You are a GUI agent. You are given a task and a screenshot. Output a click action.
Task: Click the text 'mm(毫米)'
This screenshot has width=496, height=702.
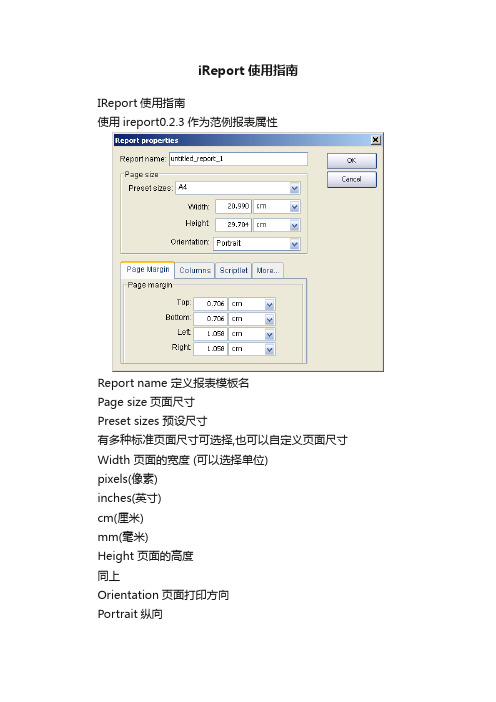(x=123, y=537)
